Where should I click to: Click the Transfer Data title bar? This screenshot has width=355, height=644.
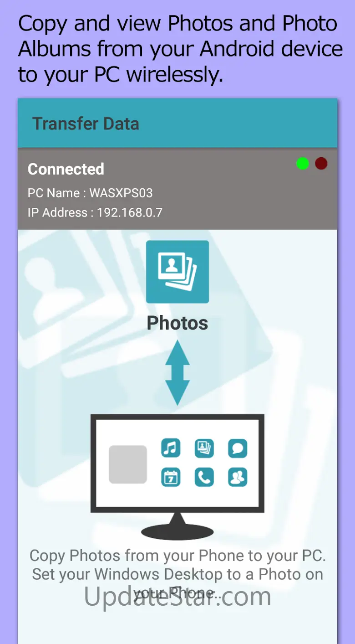tap(177, 124)
